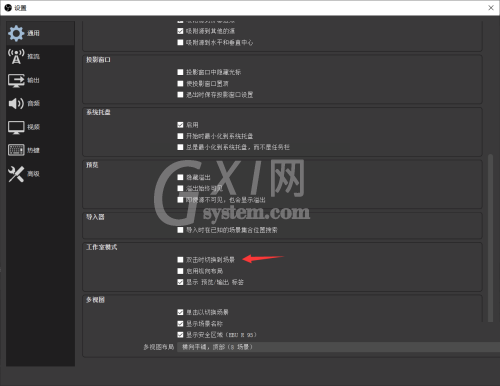Viewport: 500px width, 386px height.
Task: Enable 启用纵向布局 checkbox
Action: tap(180, 271)
